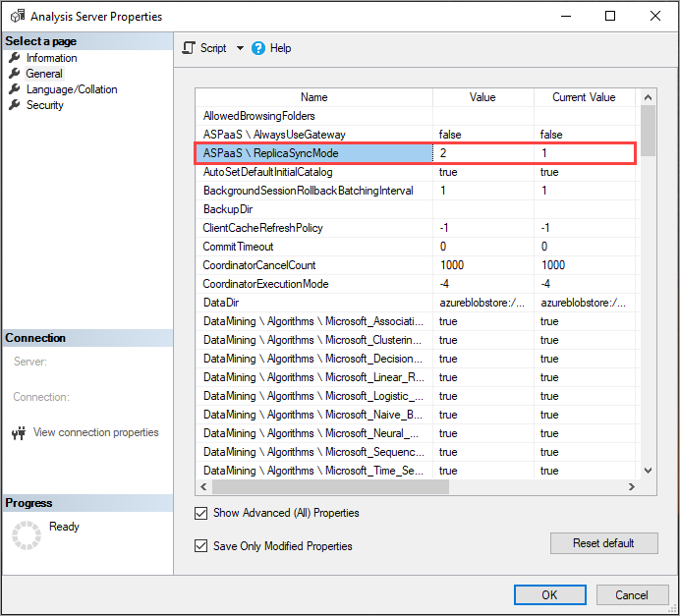Select the Microsoft_Sequenc... data mining row
Image resolution: width=680 pixels, height=616 pixels.
(x=415, y=452)
